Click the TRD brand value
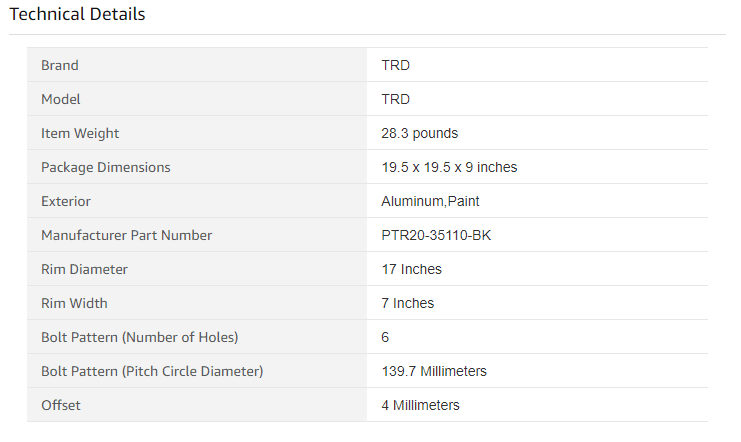Viewport: 741px width, 442px height. point(396,65)
